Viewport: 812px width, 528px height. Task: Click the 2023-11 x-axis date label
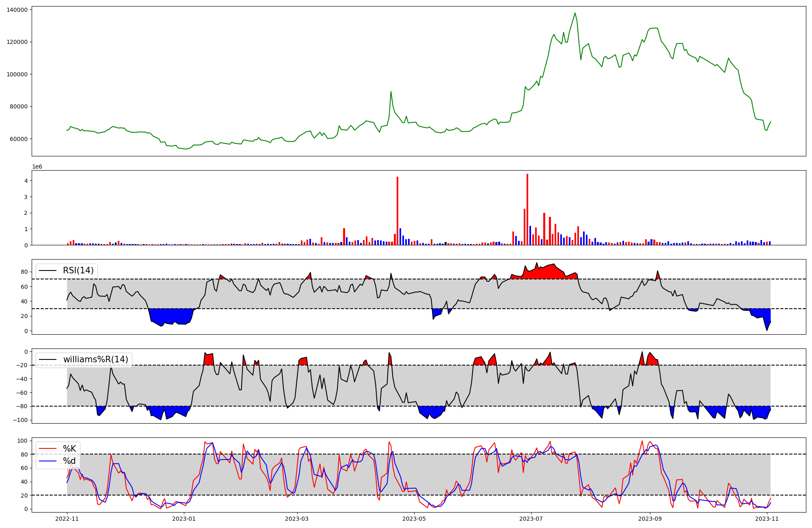(x=767, y=519)
